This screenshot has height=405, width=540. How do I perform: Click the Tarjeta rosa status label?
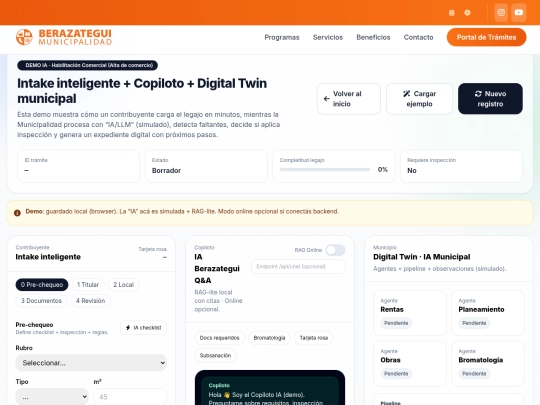coord(152,249)
